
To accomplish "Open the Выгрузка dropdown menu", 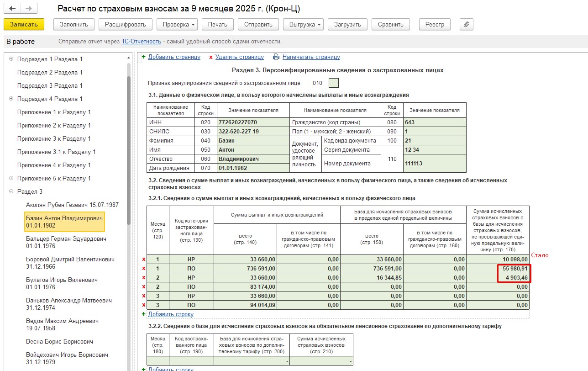I will pyautogui.click(x=303, y=24).
